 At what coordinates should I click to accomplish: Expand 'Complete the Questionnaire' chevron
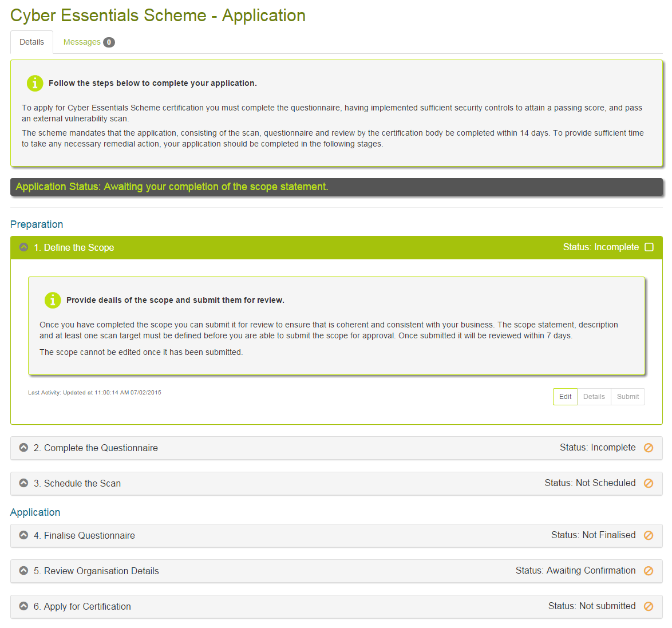(x=24, y=448)
